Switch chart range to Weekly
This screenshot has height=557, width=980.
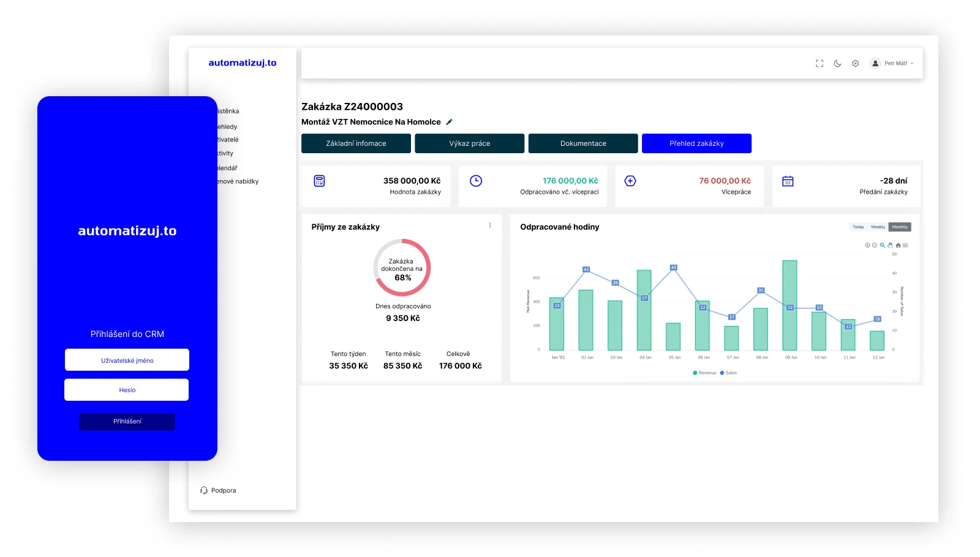click(878, 227)
